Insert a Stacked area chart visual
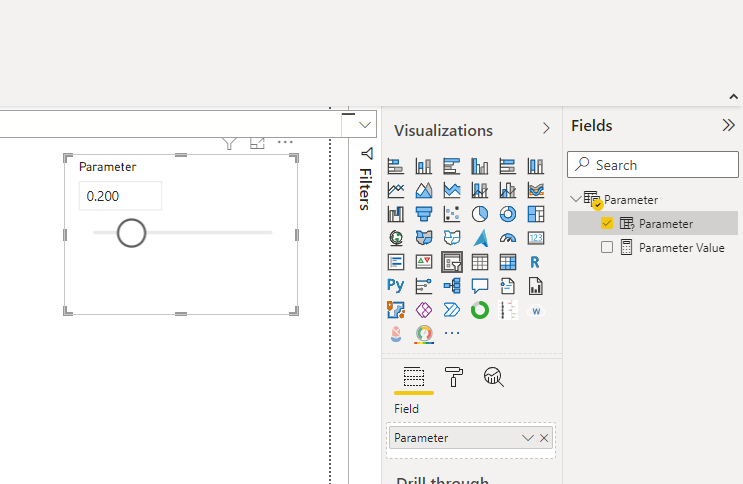The image size is (743, 484). tap(452, 190)
